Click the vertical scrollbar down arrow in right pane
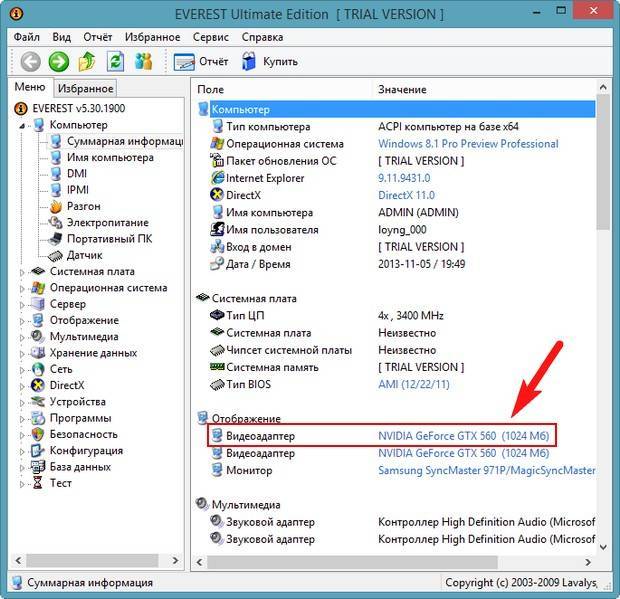Image resolution: width=620 pixels, height=599 pixels. (x=603, y=547)
